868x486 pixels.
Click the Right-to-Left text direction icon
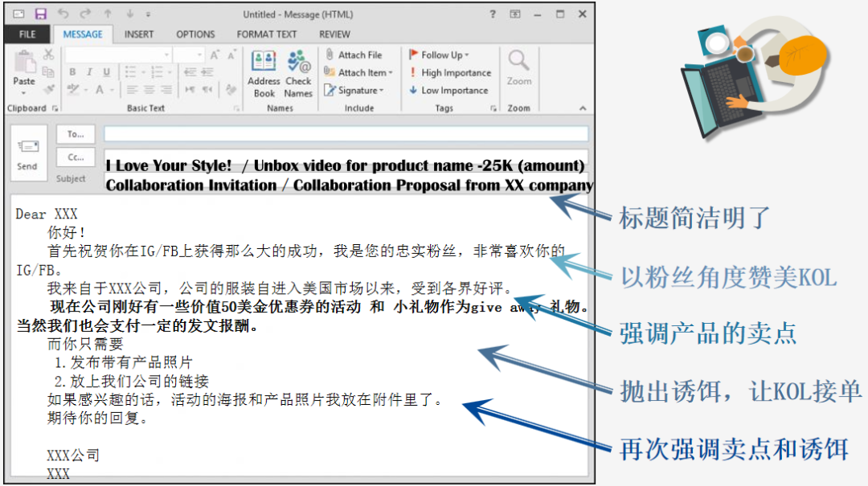point(207,89)
